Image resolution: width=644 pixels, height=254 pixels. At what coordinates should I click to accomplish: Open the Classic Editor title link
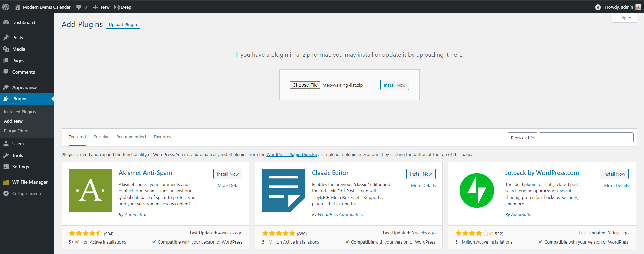(330, 173)
